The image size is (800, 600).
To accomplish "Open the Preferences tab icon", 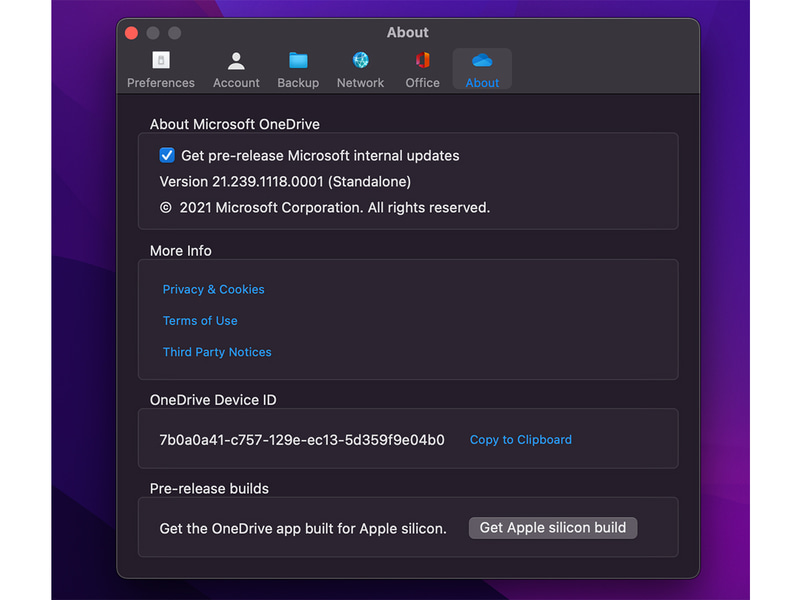I will coord(161,61).
